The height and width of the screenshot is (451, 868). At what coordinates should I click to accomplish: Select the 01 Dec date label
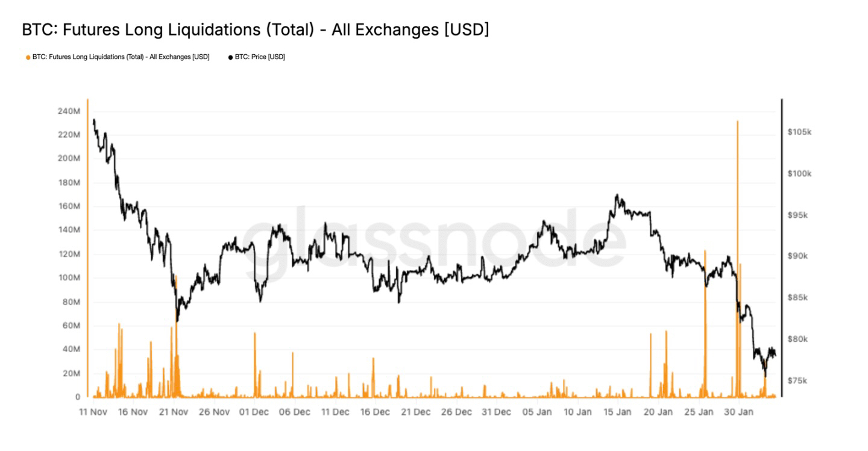[x=254, y=412]
